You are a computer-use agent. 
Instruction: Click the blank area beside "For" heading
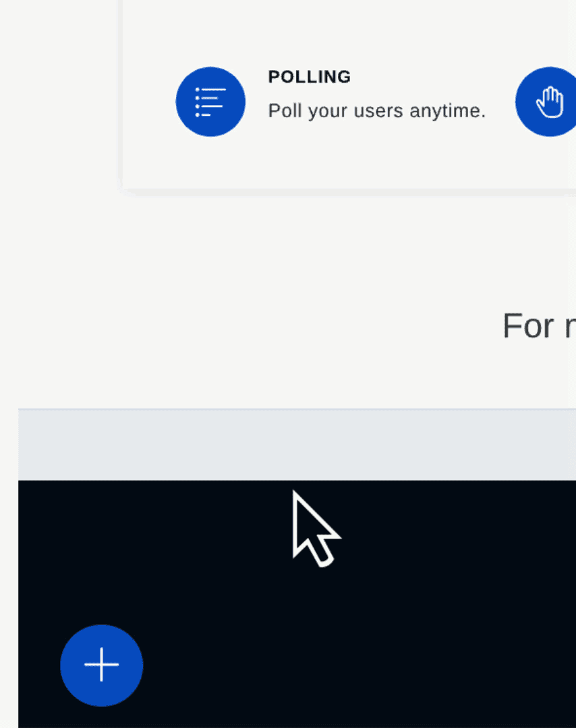pyautogui.click(x=279, y=325)
